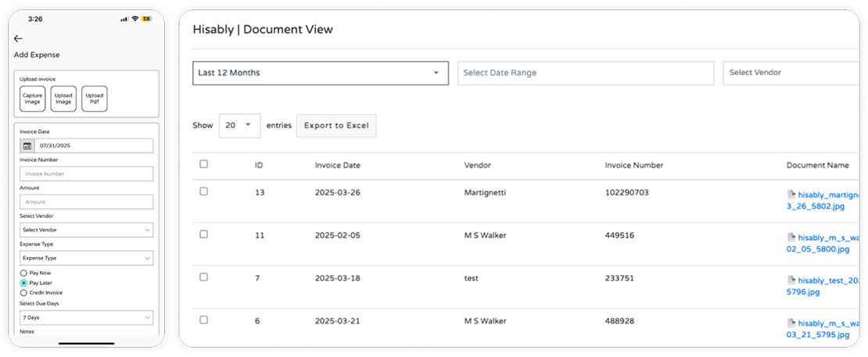This screenshot has width=868, height=357.
Task: Click the date 2025-03-18 cell
Action: tap(338, 279)
